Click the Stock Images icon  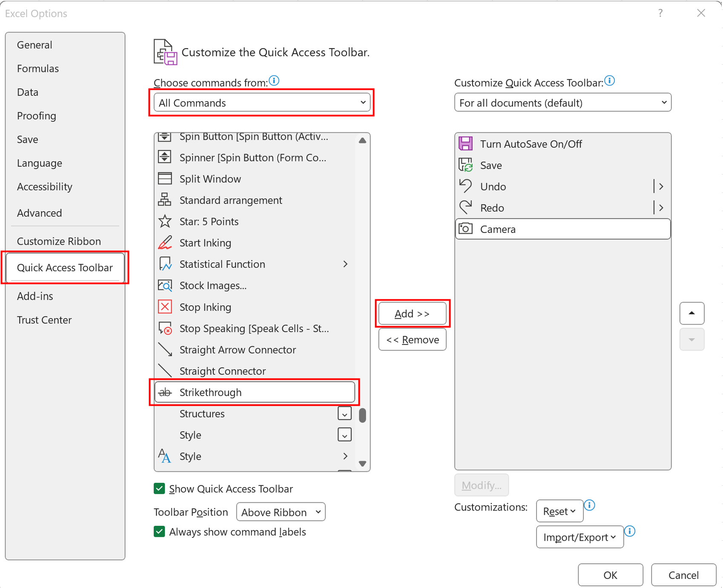[x=165, y=285]
